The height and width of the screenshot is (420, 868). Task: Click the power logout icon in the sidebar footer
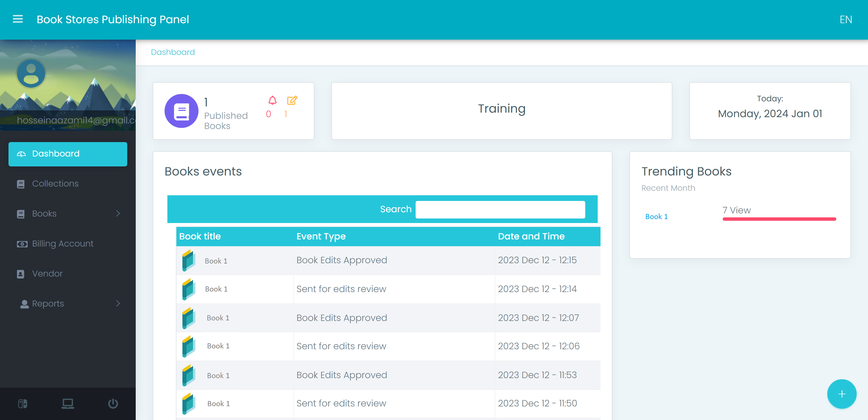point(113,404)
